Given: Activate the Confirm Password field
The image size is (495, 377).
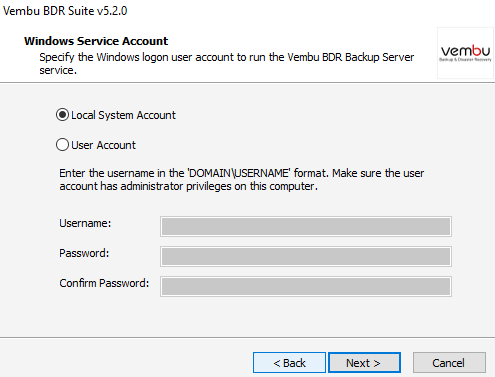Looking at the screenshot, I should (x=306, y=286).
